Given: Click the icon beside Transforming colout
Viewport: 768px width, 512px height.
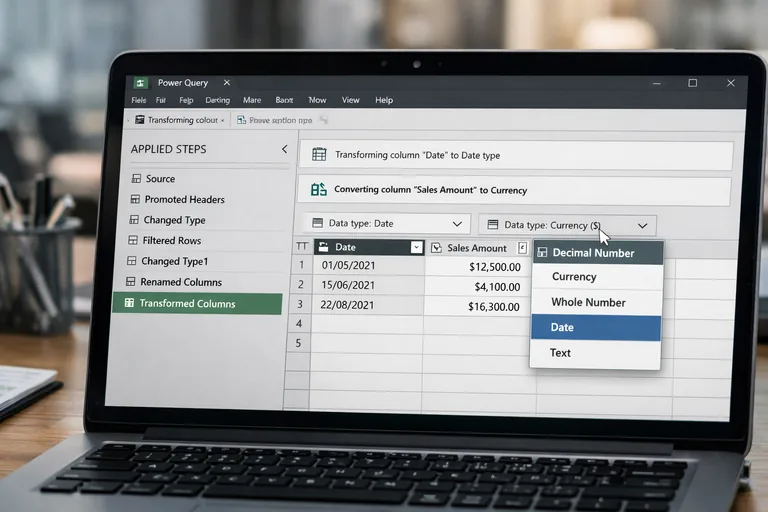Looking at the screenshot, I should (x=140, y=120).
